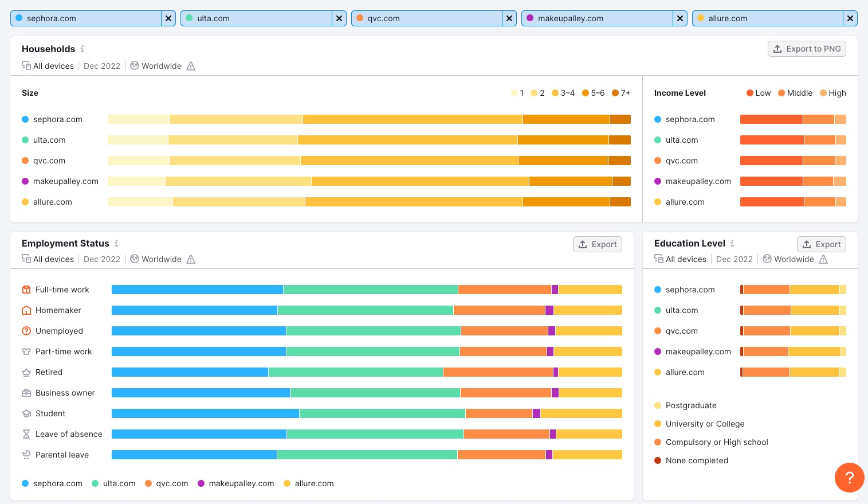Remove qvc.com domain chip
The width and height of the screenshot is (868, 504).
(x=509, y=18)
